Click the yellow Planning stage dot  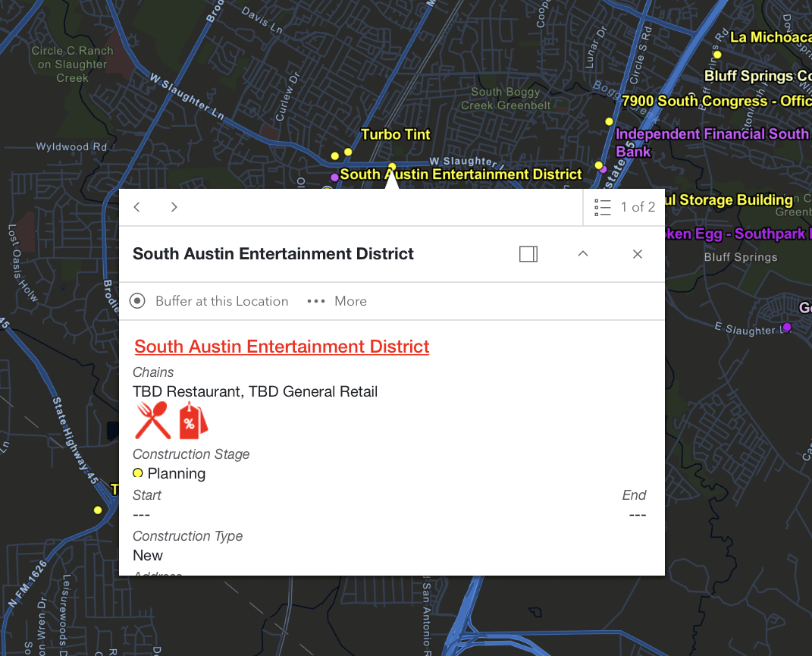coord(138,473)
